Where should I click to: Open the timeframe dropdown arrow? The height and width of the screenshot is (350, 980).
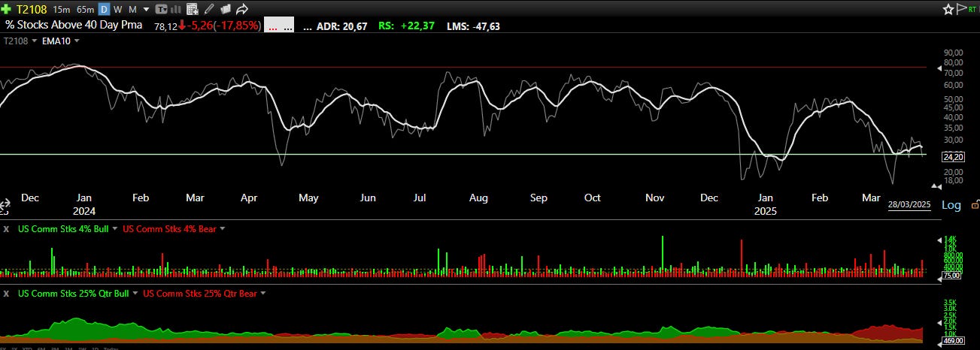[146, 10]
